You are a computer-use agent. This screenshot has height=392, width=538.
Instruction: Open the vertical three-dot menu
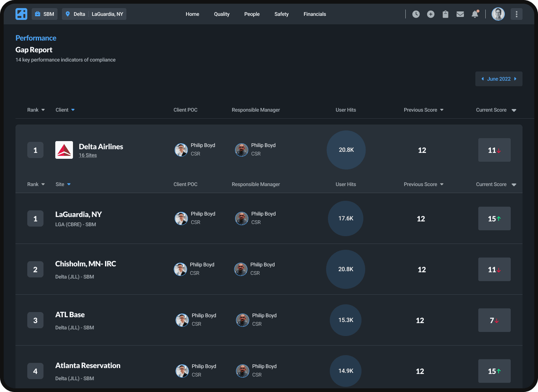517,14
